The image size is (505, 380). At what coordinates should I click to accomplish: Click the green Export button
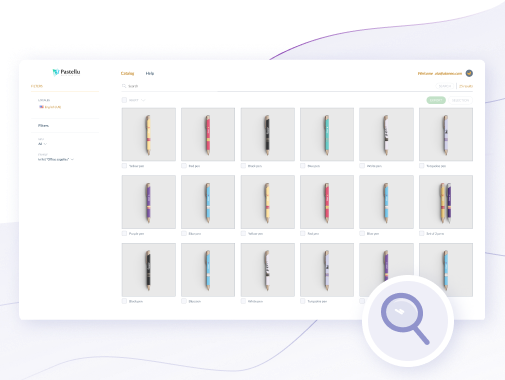436,100
